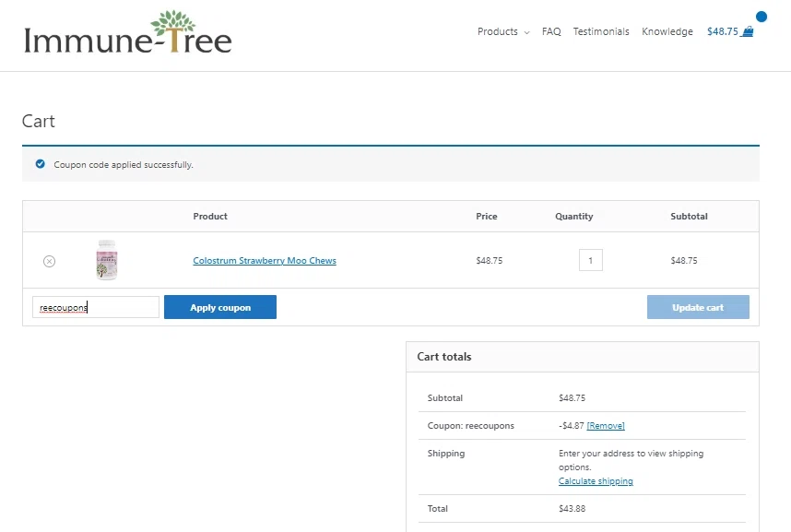The image size is (791, 532).
Task: Open the shopping bag cart icon
Action: 748,31
